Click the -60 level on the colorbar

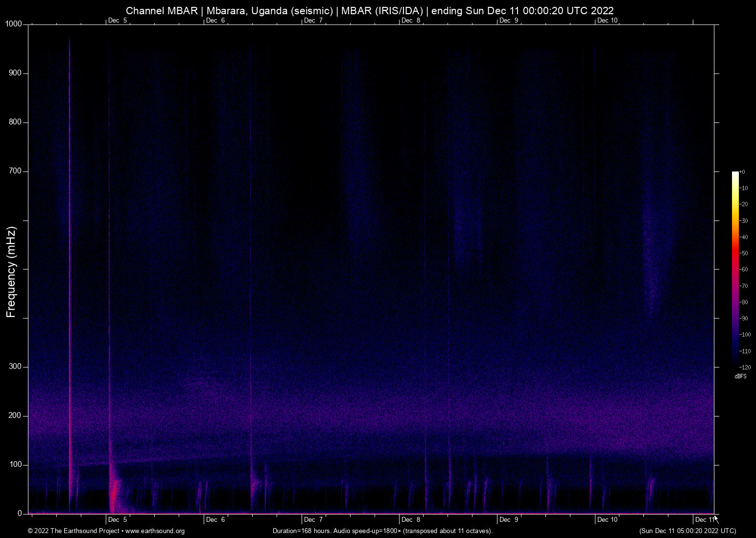pyautogui.click(x=744, y=269)
